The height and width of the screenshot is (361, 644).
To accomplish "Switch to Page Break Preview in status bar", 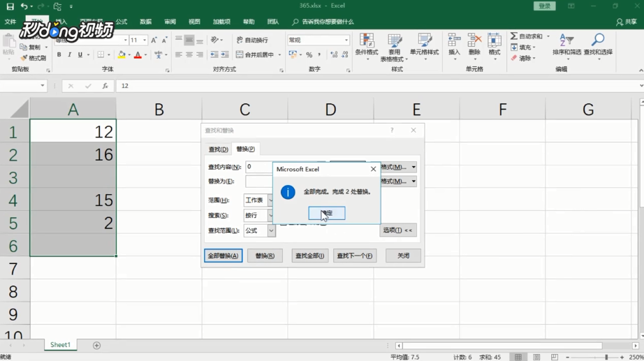I will pos(555,357).
